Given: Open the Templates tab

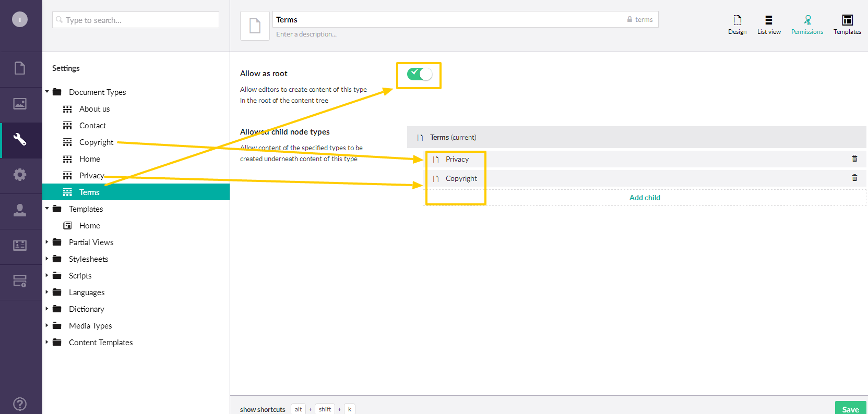Looking at the screenshot, I should [x=847, y=25].
